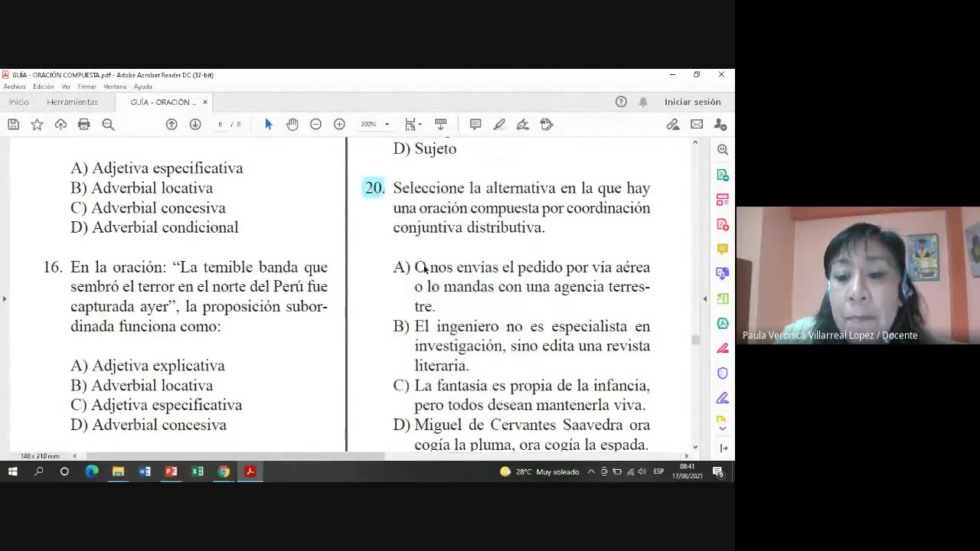The width and height of the screenshot is (980, 551).
Task: Open the Firmar menu
Action: (x=87, y=86)
